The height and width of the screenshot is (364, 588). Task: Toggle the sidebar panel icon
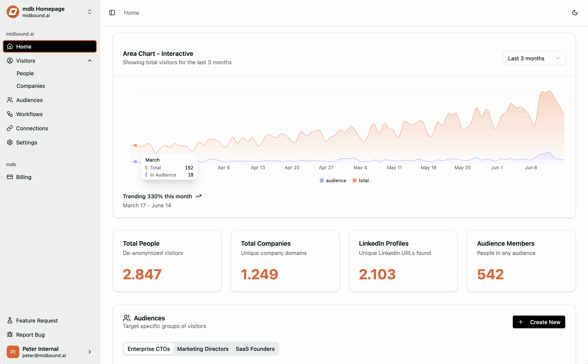point(112,13)
